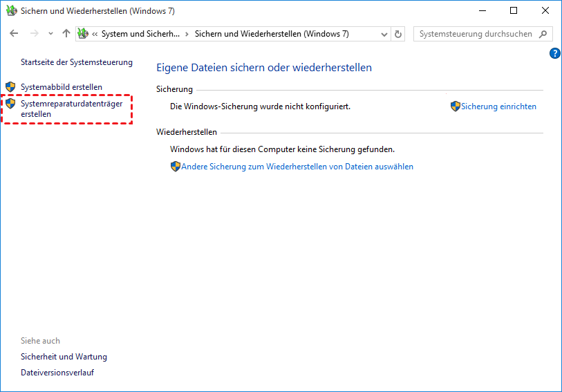Open help with the question mark
The height and width of the screenshot is (392, 562).
[554, 53]
